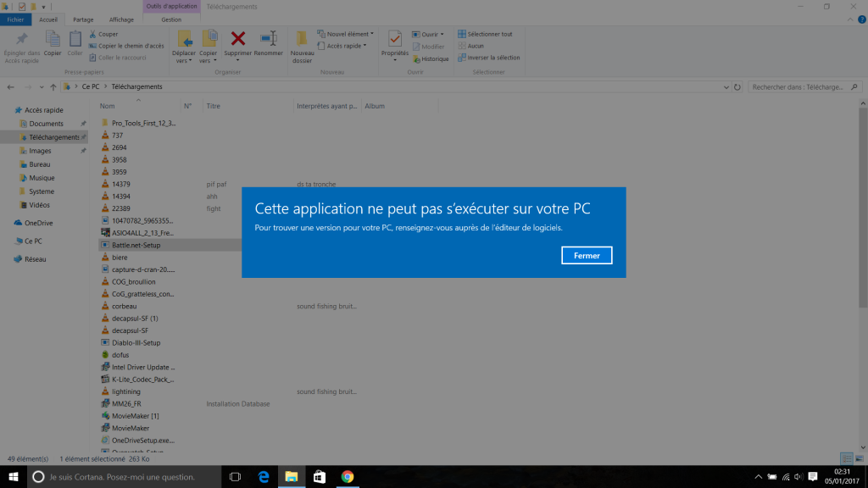
Task: Select the K-Lite_Codec_Pack file icon
Action: click(x=105, y=379)
